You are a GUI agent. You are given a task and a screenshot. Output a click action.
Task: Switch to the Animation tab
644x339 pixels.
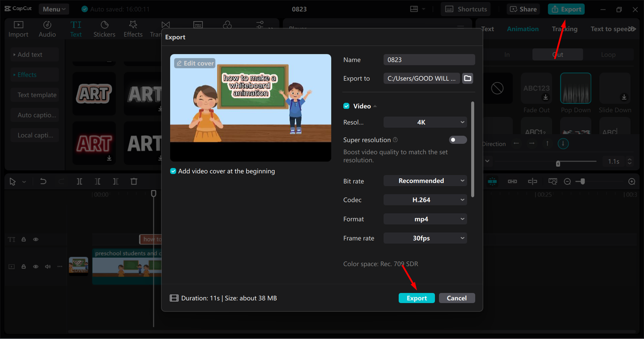tap(523, 29)
